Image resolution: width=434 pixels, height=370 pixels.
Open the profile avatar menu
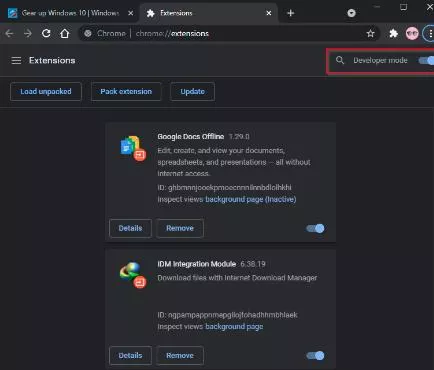point(412,33)
